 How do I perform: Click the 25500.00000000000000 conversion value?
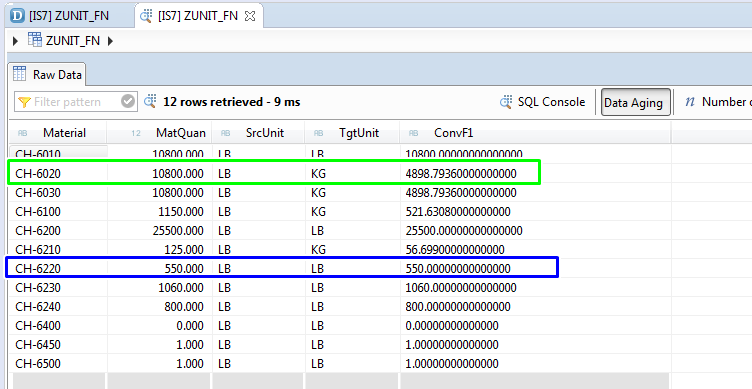pos(464,231)
